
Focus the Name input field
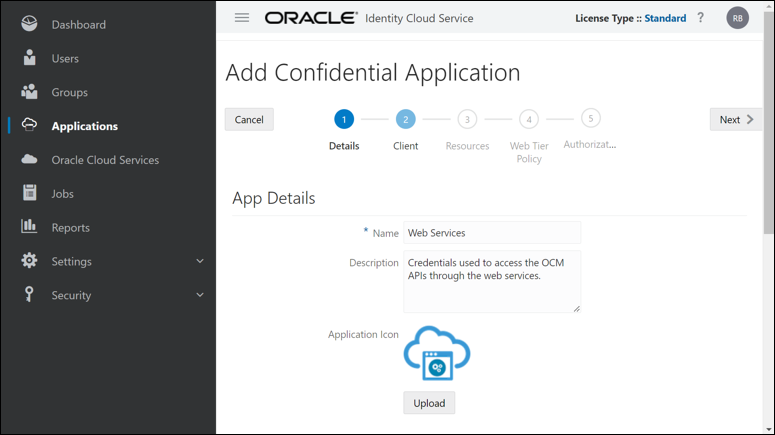[x=492, y=233]
